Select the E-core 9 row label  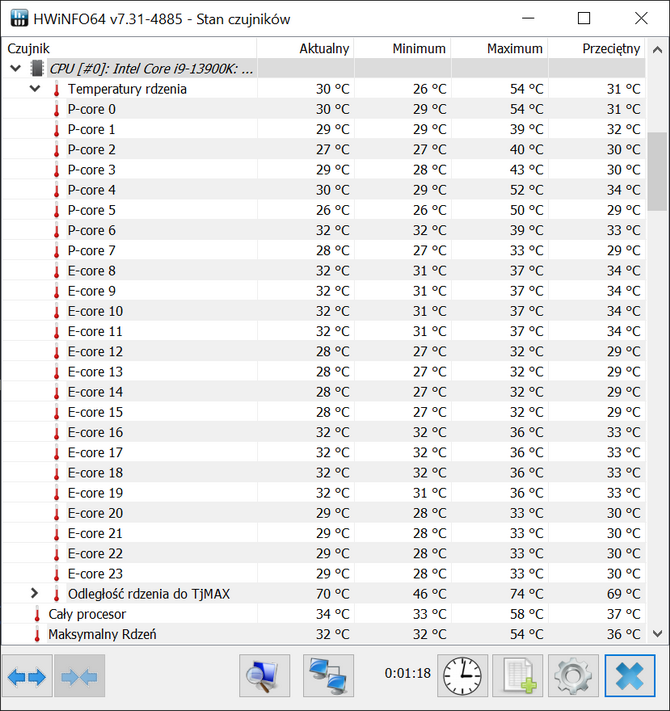(92, 291)
